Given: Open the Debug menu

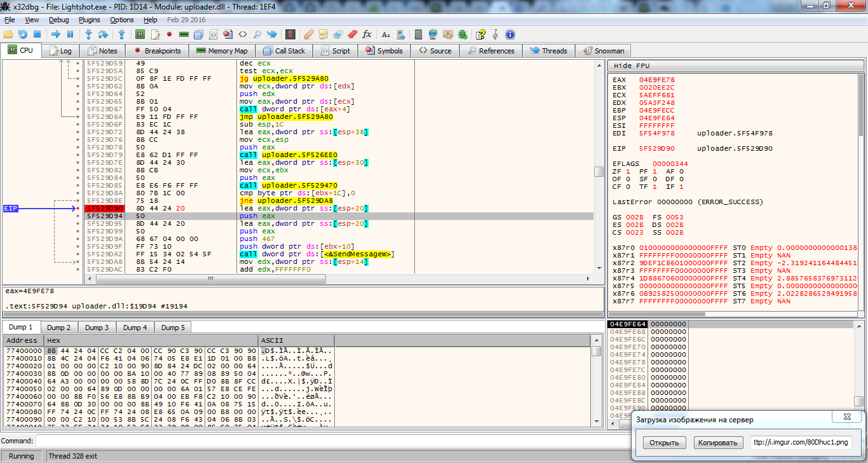Looking at the screenshot, I should point(58,20).
